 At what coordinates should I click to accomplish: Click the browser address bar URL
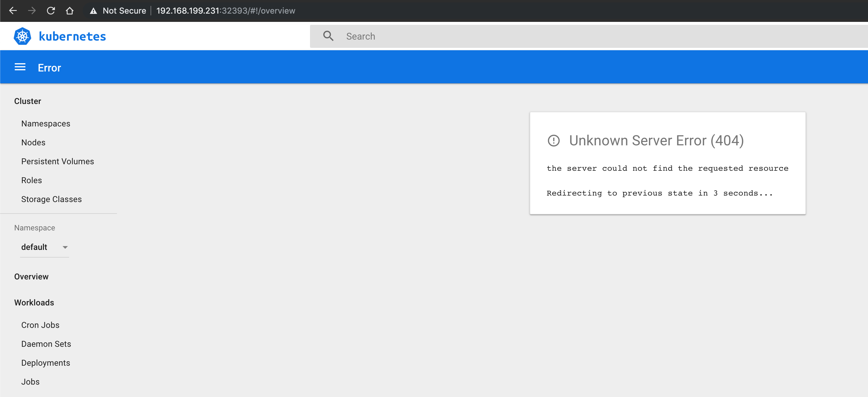coord(226,11)
